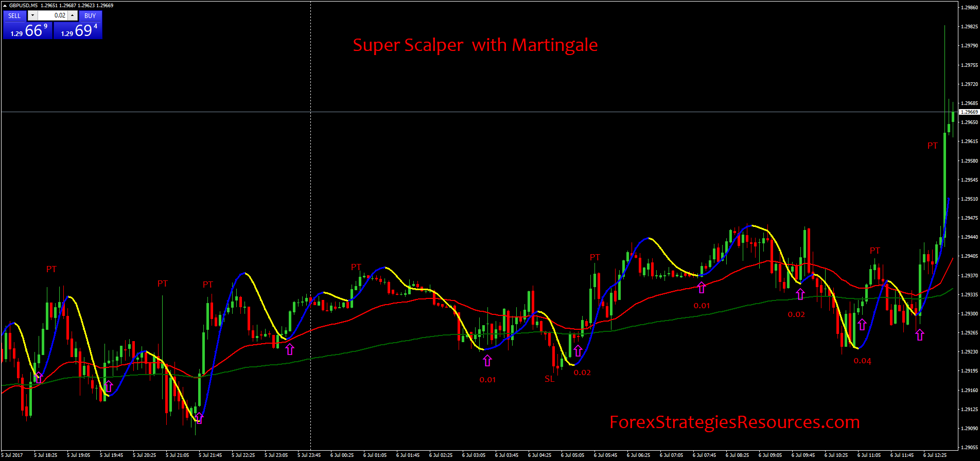Collapse the one-click trading panel triangle

point(5,6)
